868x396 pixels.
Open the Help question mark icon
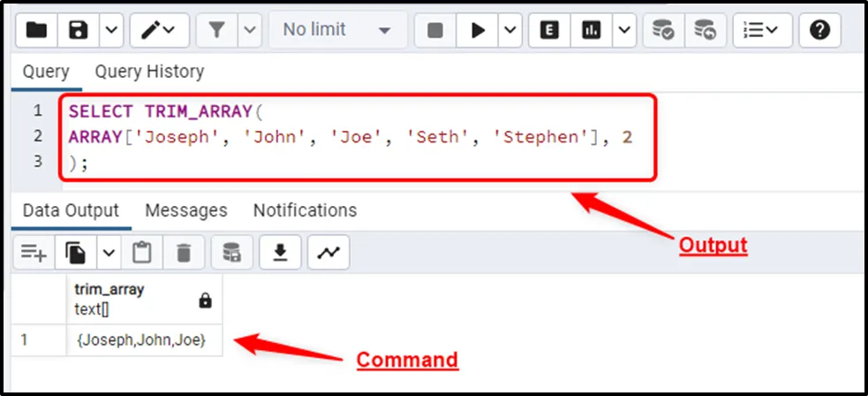(x=819, y=30)
